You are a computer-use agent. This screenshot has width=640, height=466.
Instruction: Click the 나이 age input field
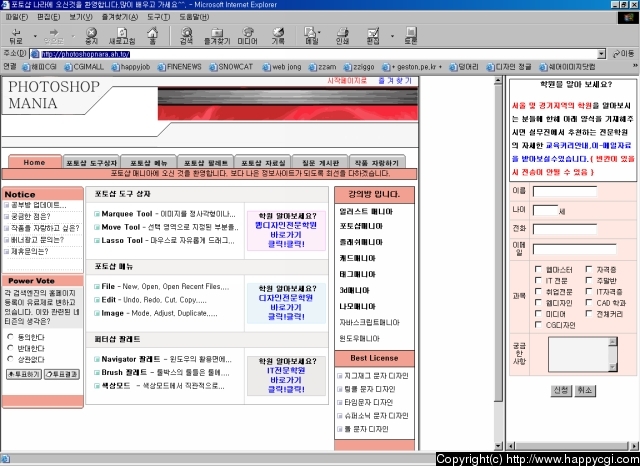click(545, 210)
